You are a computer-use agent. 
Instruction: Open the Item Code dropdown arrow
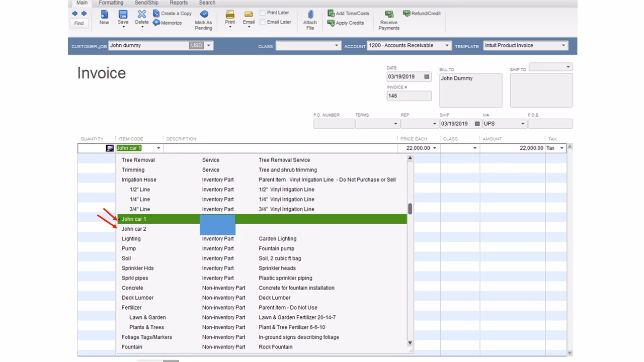[x=158, y=148]
